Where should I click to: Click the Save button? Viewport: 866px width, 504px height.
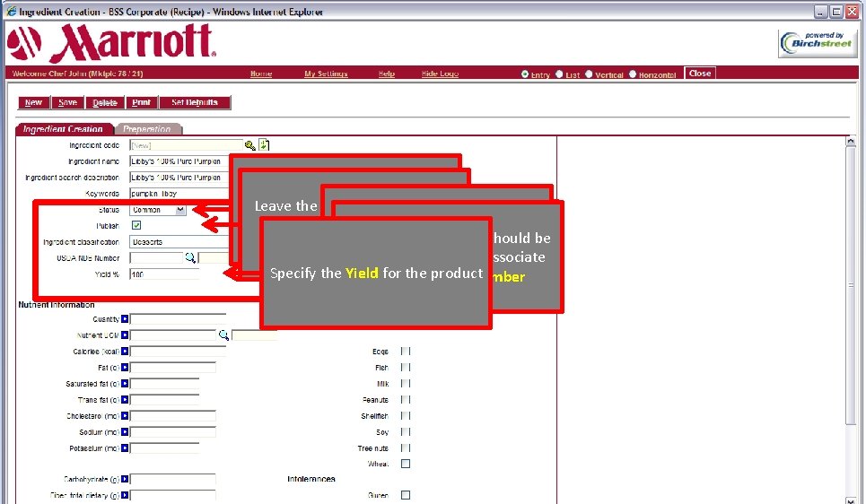click(67, 102)
